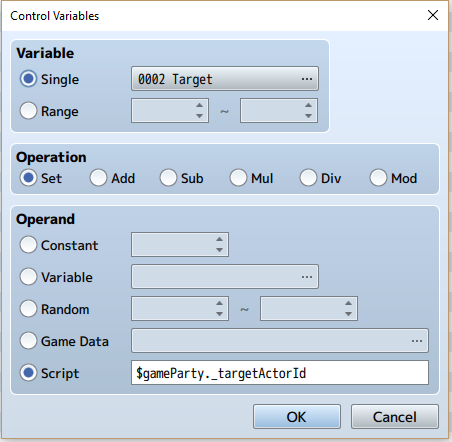This screenshot has height=442, width=452.
Task: Close the Control Variables dialog
Action: click(x=433, y=15)
